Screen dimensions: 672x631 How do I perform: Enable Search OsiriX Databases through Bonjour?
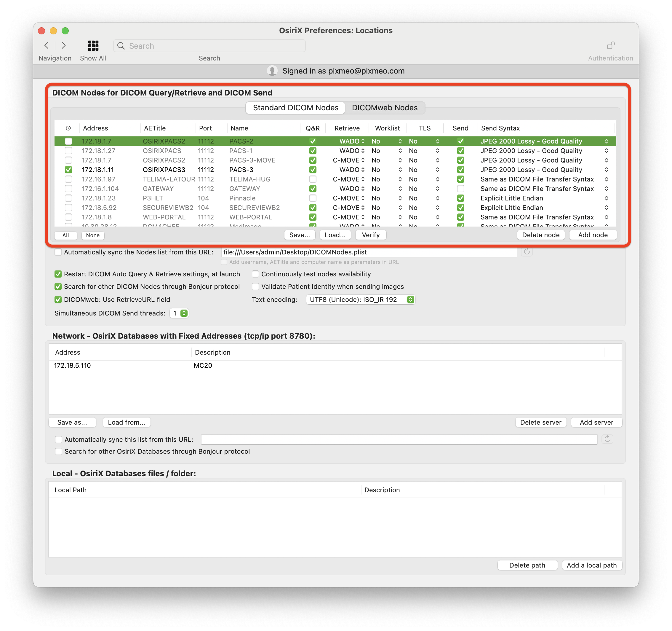59,451
